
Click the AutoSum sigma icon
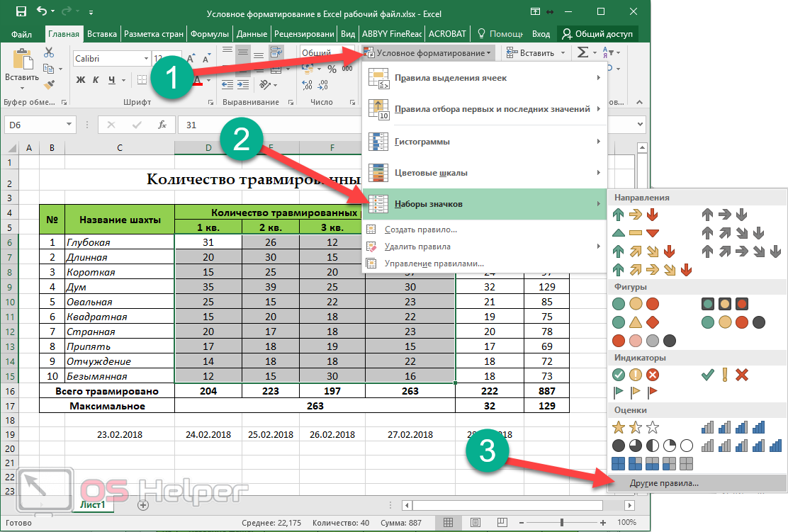point(582,52)
